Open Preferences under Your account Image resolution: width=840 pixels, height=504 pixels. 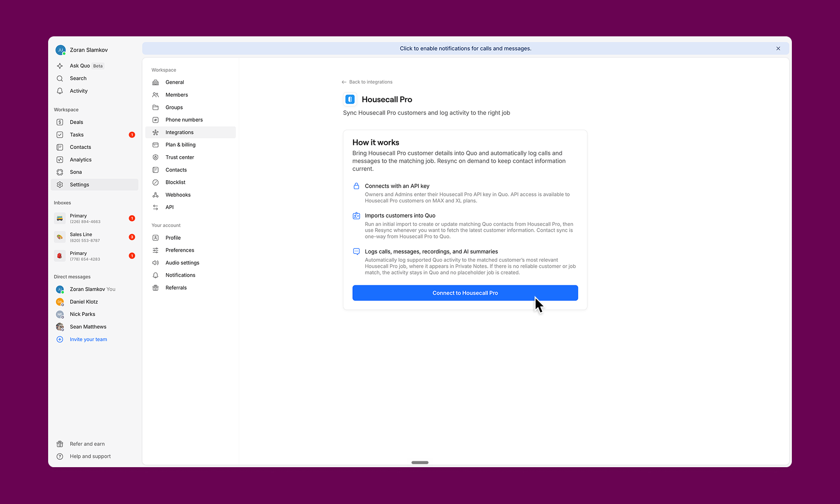[x=191, y=251]
